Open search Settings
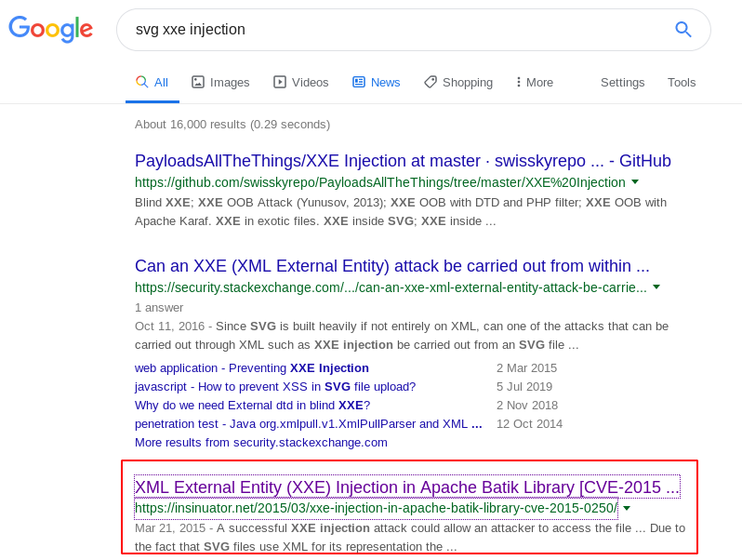742x560 pixels. (622, 83)
